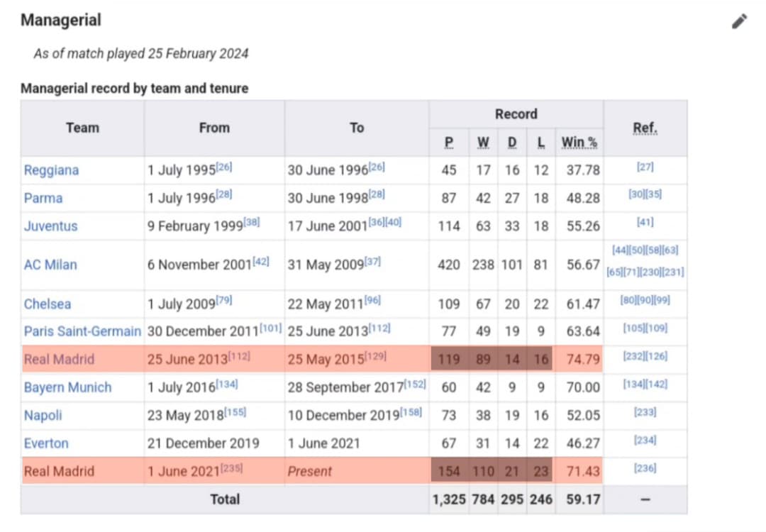Click AC Milan's 420 played cell
Screen dimensions: 766x532
tap(449, 265)
